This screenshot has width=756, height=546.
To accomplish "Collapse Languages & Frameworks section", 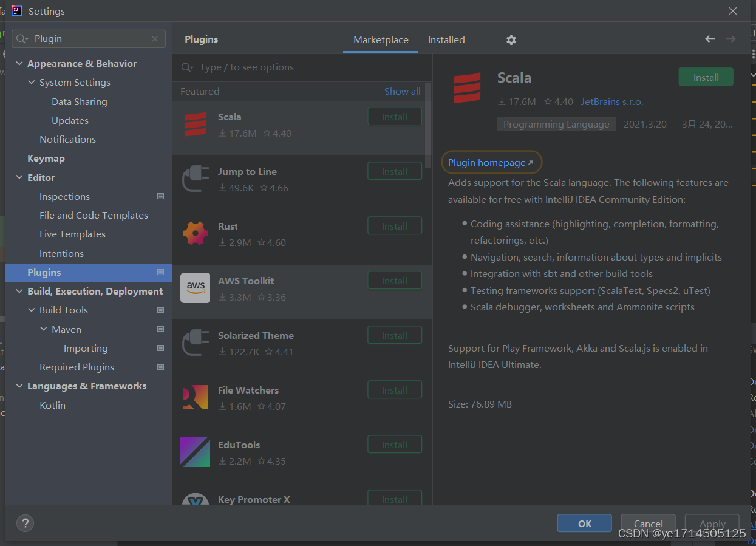I will tap(19, 386).
